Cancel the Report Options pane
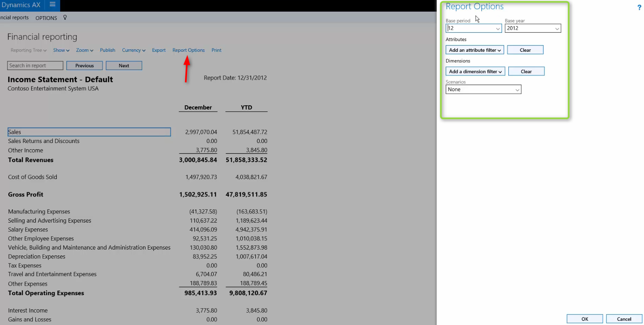 tap(624, 319)
